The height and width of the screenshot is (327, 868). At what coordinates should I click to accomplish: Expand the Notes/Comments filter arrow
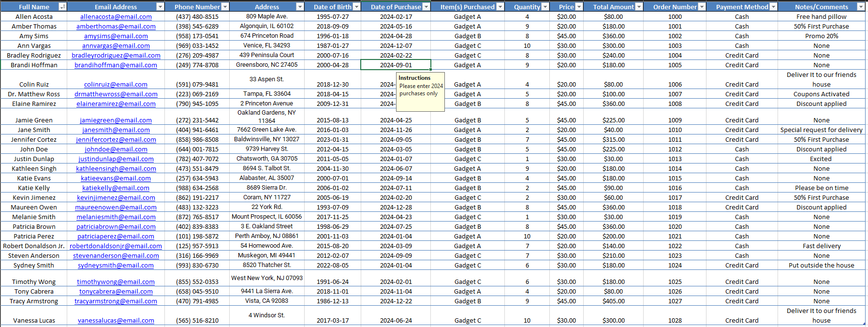point(860,7)
